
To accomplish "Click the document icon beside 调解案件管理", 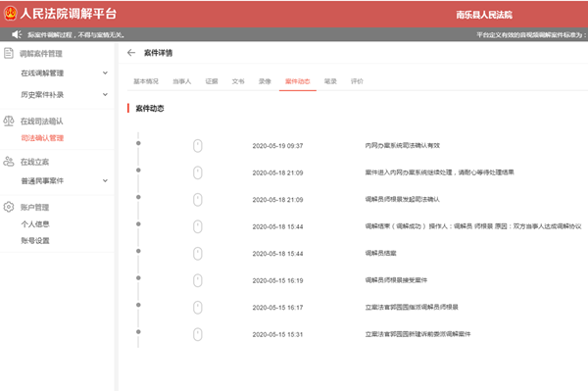I will [x=9, y=53].
